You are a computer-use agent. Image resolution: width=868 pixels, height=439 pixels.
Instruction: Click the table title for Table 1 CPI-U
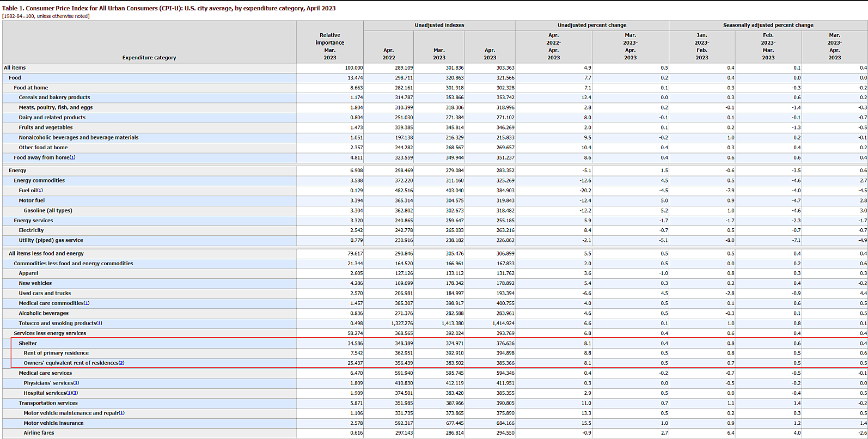[169, 8]
